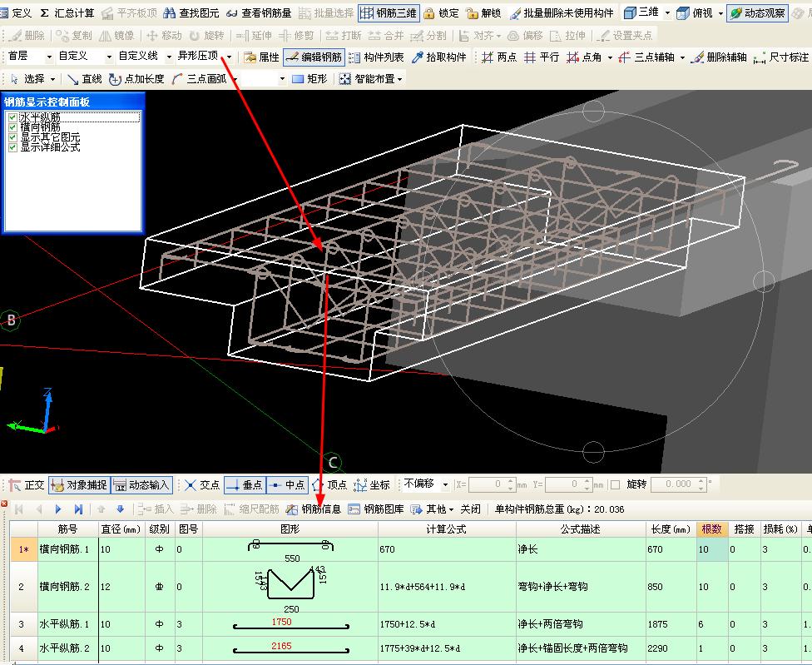
Task: Toggle 对象捕捉 object snap
Action: click(x=79, y=484)
